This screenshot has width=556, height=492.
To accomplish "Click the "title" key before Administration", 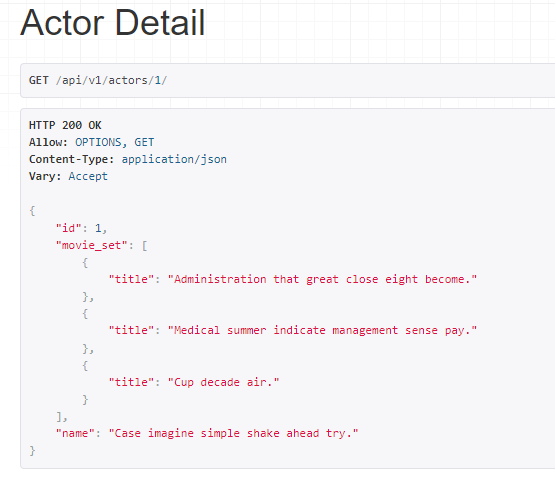I will pos(131,279).
